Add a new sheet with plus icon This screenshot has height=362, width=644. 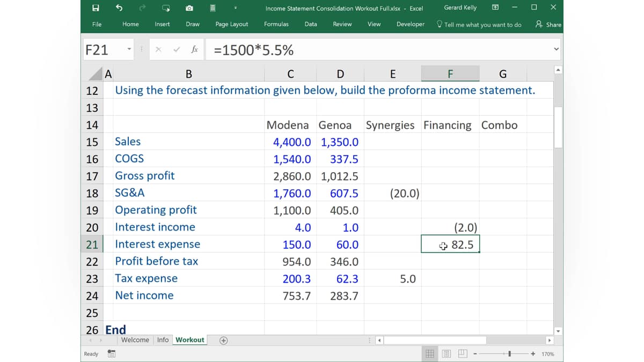pyautogui.click(x=224, y=340)
